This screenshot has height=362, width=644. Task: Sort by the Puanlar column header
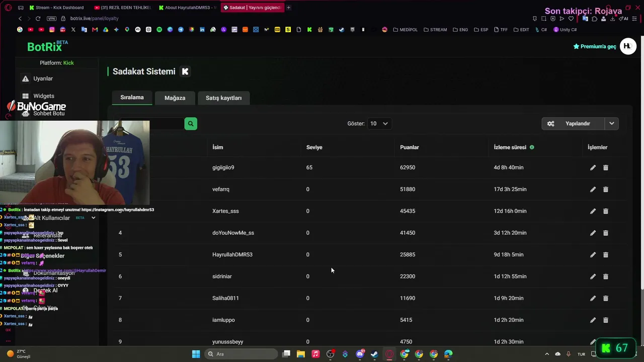[410, 147]
